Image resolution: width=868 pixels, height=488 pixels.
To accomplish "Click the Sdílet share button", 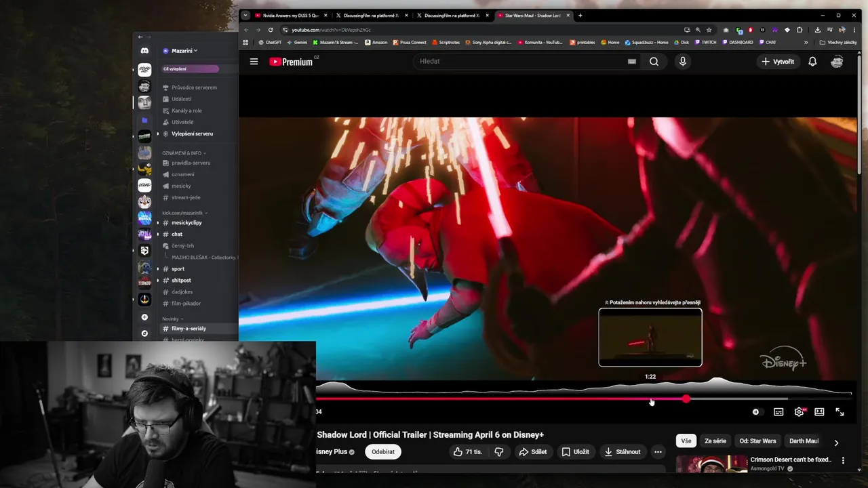I will (533, 451).
